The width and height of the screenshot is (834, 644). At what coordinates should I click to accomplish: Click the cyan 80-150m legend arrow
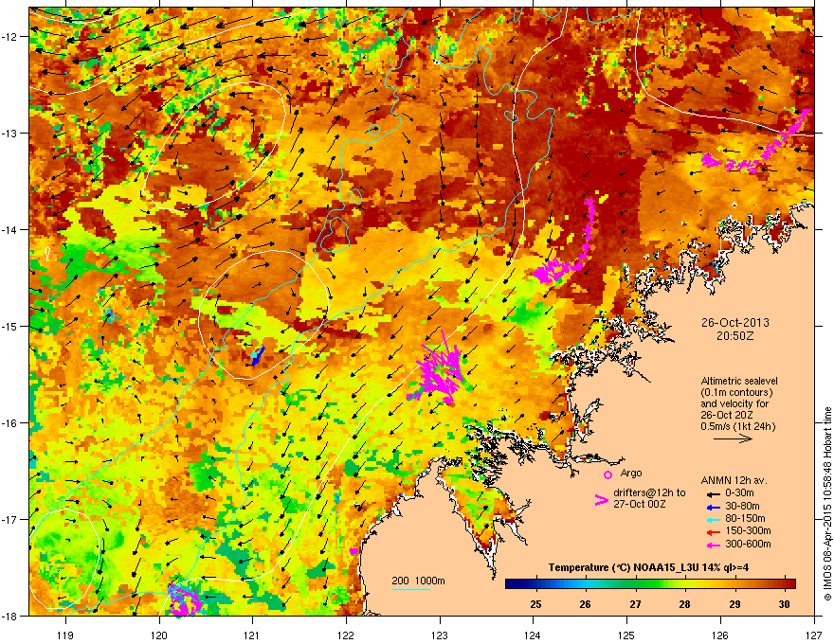click(713, 519)
